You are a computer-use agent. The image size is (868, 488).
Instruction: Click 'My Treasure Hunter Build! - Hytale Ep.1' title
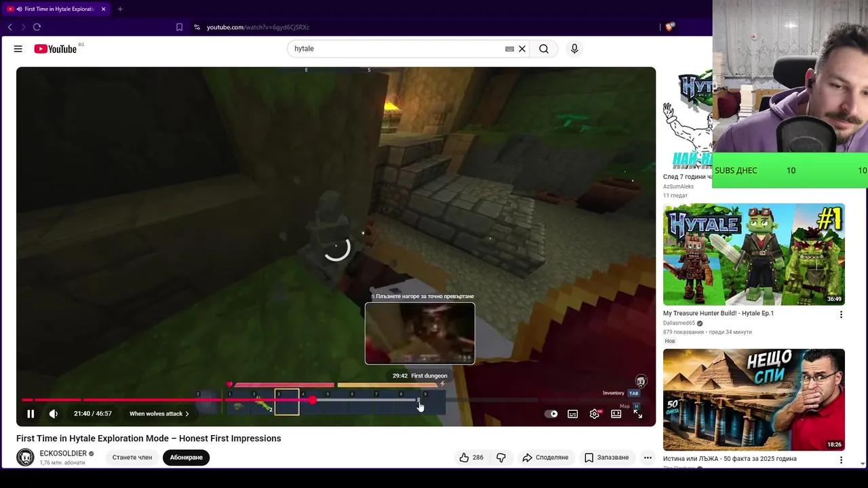click(x=718, y=313)
